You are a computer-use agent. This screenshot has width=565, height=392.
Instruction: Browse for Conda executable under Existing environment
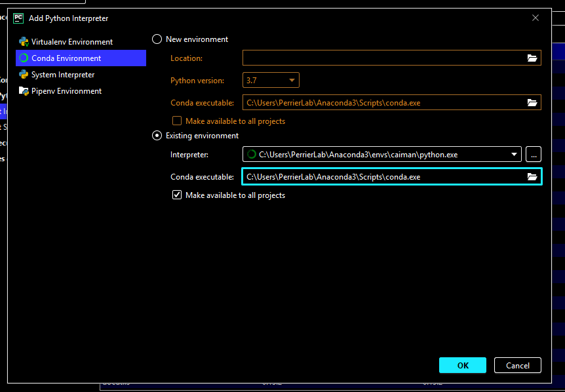pos(532,176)
